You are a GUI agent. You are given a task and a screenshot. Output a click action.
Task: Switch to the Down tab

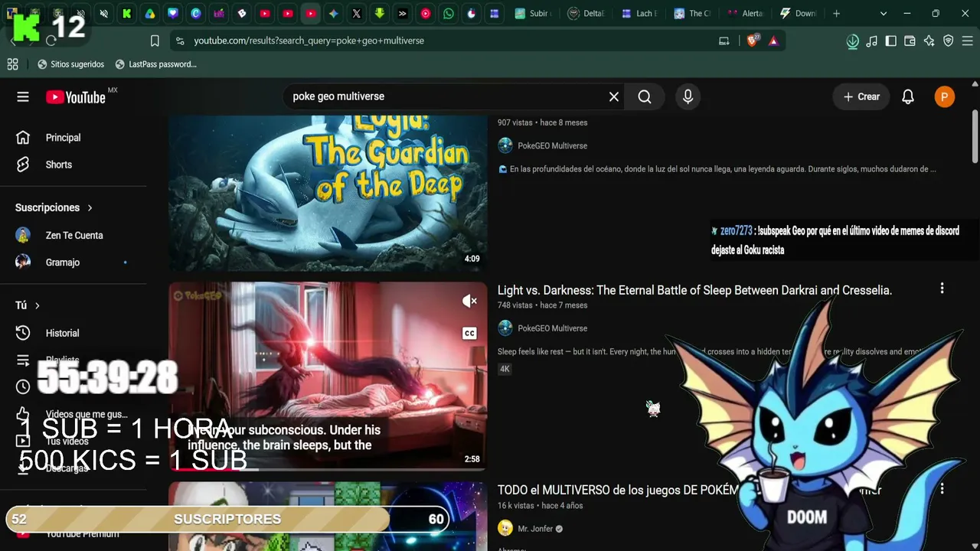pyautogui.click(x=798, y=13)
